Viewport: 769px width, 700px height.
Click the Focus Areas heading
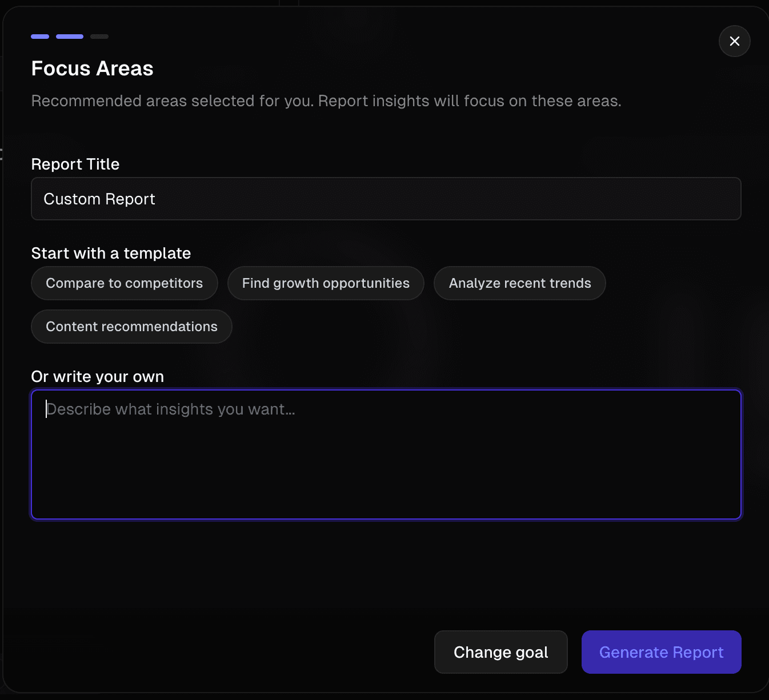[92, 69]
